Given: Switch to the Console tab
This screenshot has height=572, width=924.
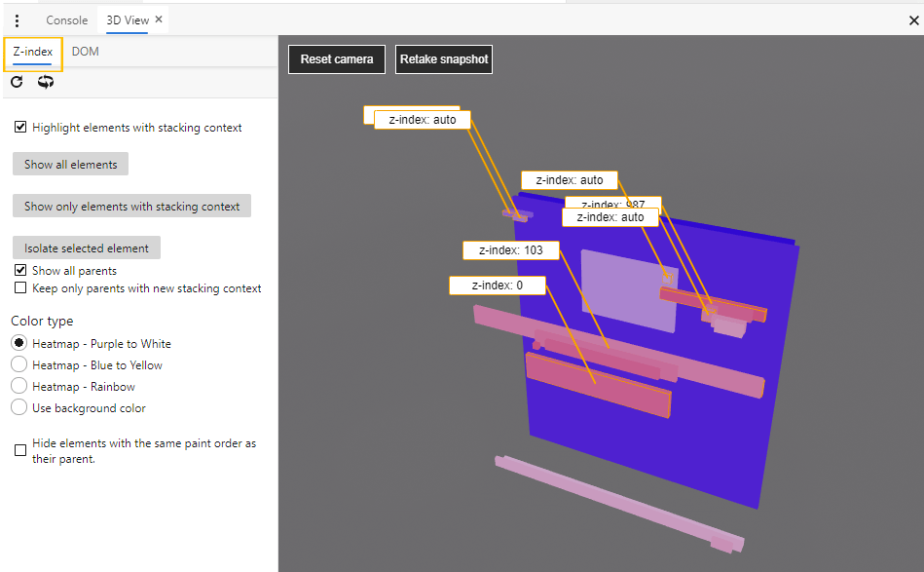Looking at the screenshot, I should [66, 19].
